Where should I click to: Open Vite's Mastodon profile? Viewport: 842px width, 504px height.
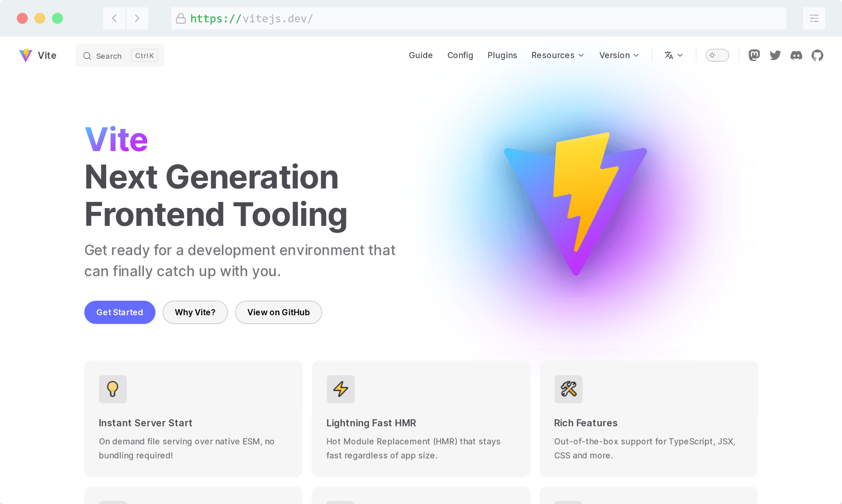pyautogui.click(x=754, y=55)
